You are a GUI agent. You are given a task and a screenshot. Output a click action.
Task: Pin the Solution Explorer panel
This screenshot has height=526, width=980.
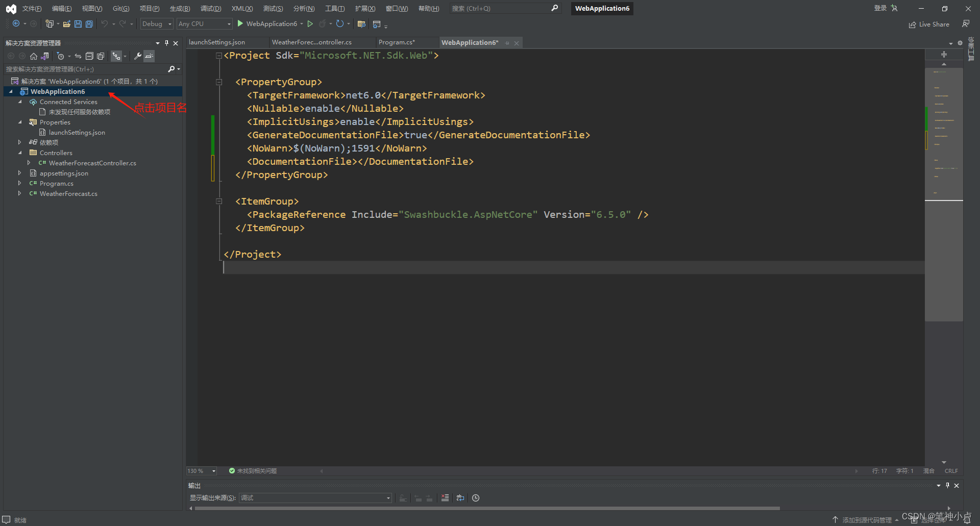click(166, 43)
